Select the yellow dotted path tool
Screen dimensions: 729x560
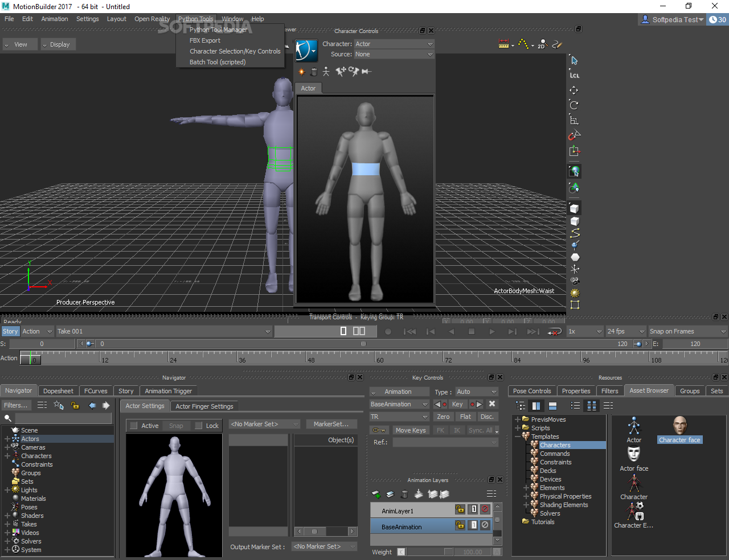(x=523, y=44)
